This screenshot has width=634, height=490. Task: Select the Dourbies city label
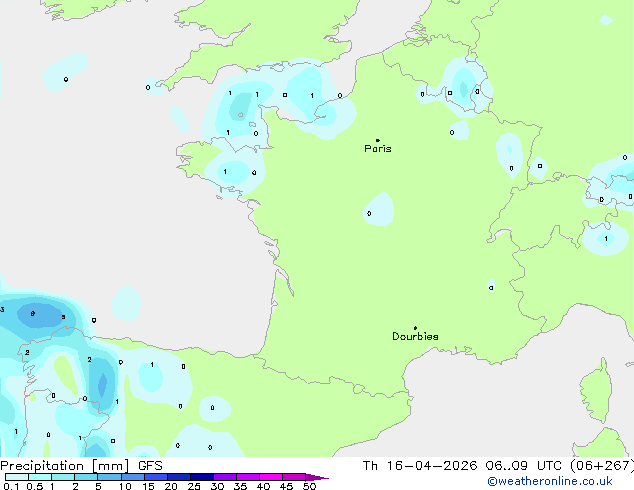(415, 336)
